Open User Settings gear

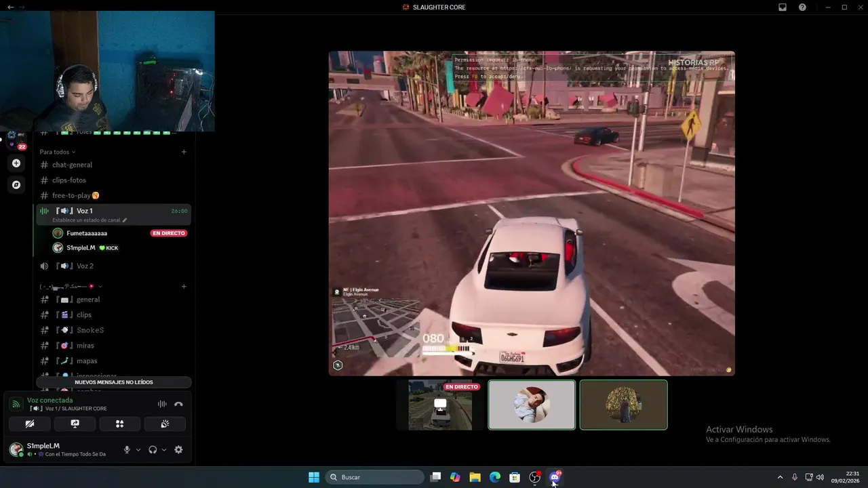coord(178,449)
